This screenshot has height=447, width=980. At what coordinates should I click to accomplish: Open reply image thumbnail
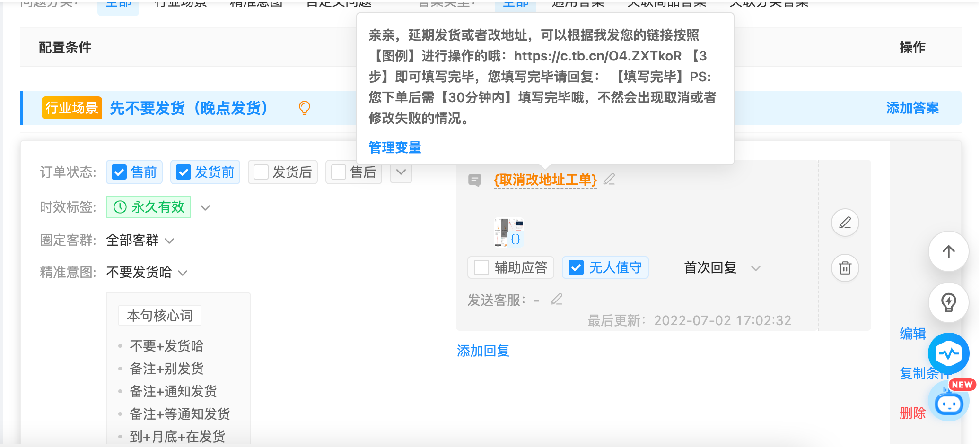pyautogui.click(x=509, y=232)
